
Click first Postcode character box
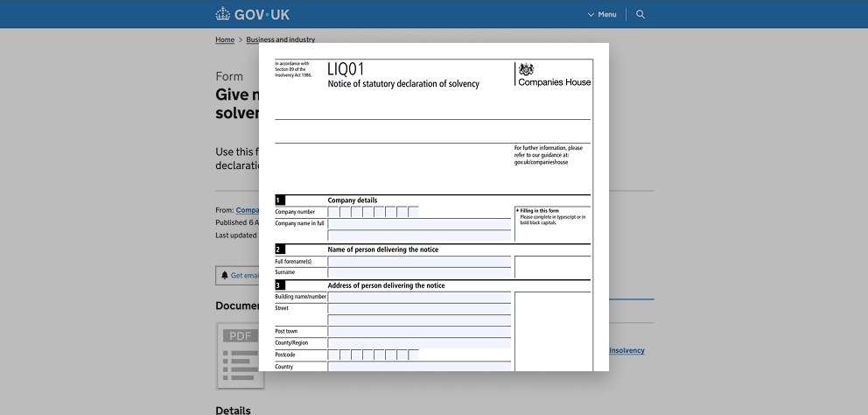pos(333,355)
